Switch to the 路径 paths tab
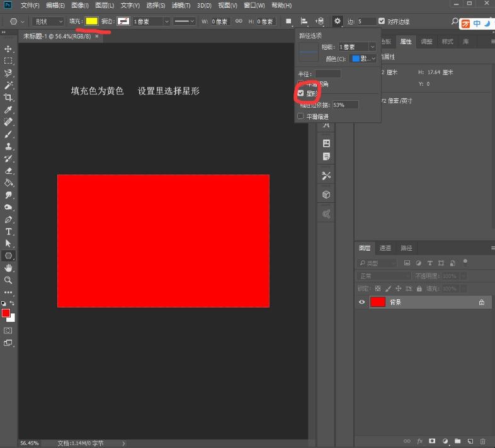The height and width of the screenshot is (448, 495). click(406, 248)
